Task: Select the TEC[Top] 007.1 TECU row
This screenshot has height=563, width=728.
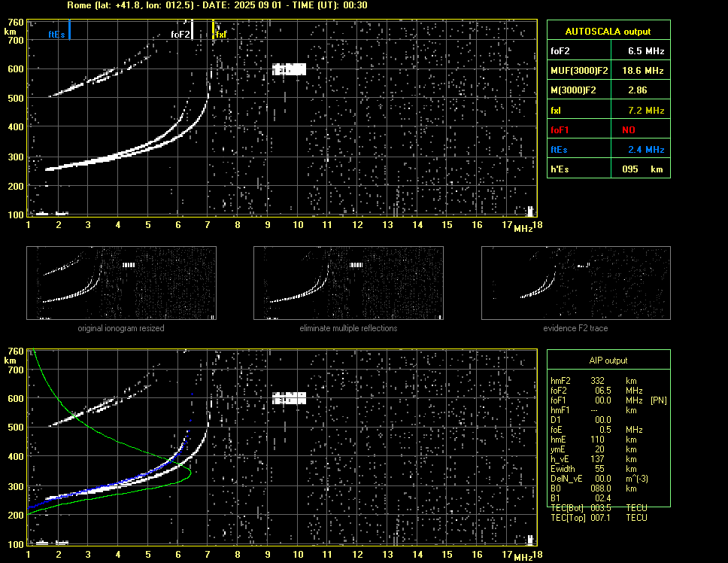Action: pos(599,518)
